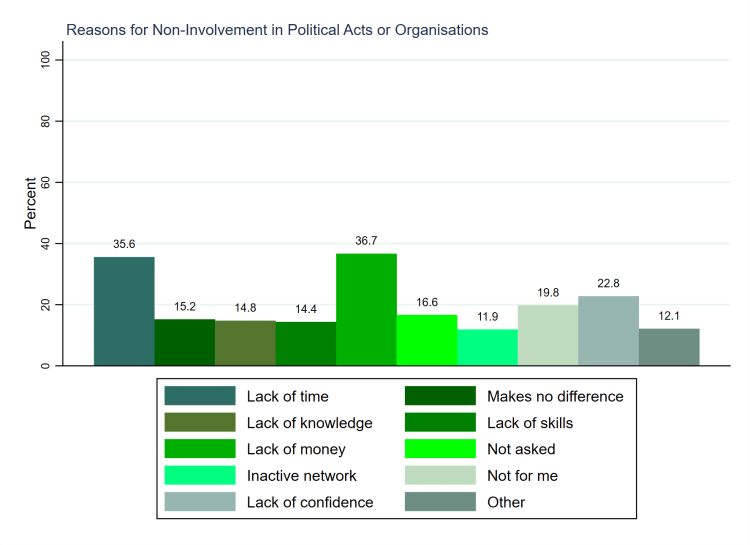Select the Percent y-axis label
Image resolution: width=750 pixels, height=545 pixels.
tap(31, 203)
